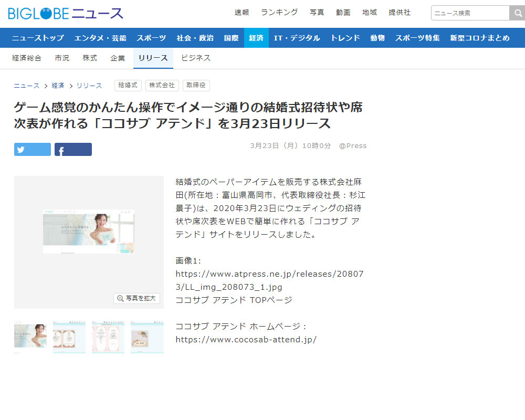Open ランキング in top navigation
Viewport: 525px width, 420px height.
tap(279, 13)
